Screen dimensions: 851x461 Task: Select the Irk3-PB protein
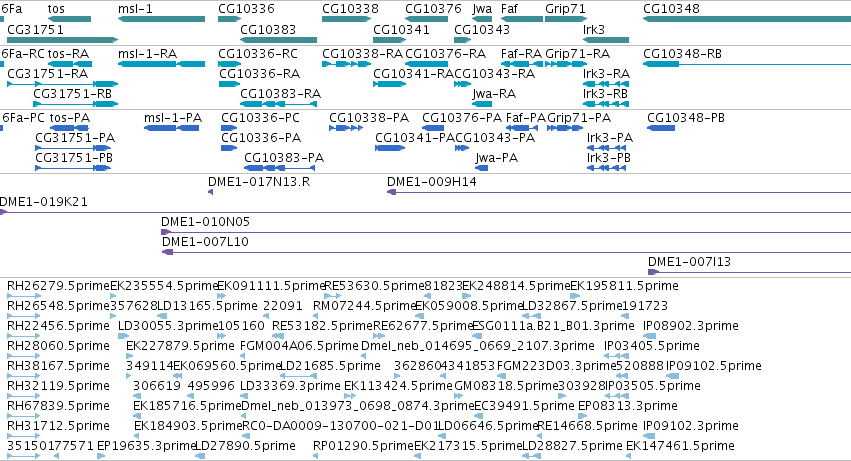tap(607, 168)
